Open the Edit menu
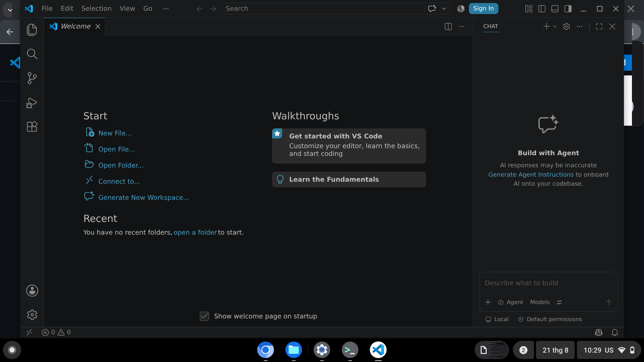This screenshot has width=644, height=362. (67, 9)
